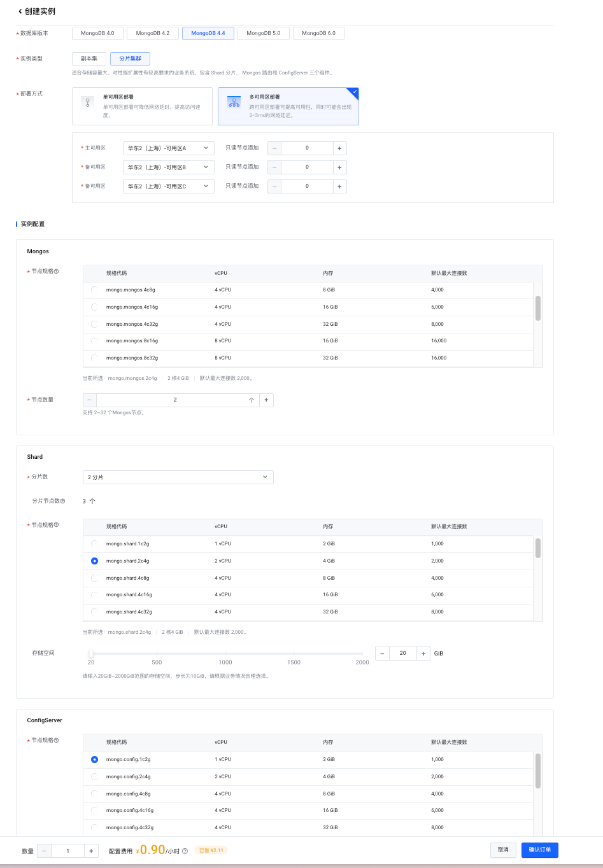The image size is (603, 868).
Task: Click plus to increase Mongos 节点数量
Action: [x=266, y=400]
